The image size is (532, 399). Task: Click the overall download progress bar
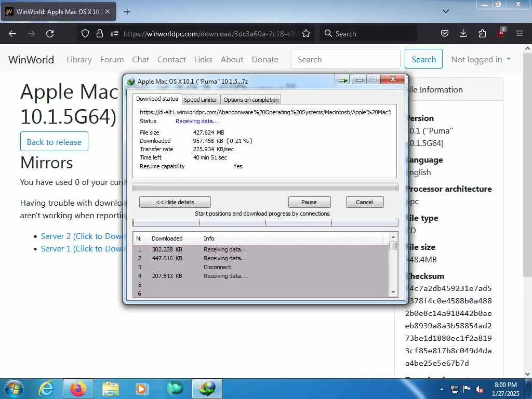(x=265, y=187)
